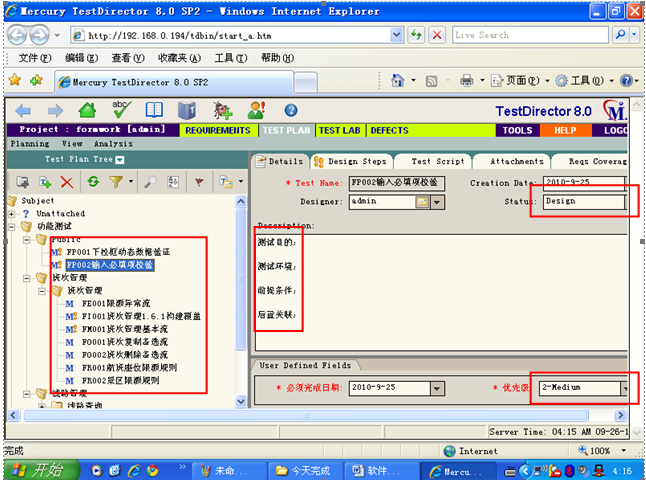Screen dimensions: 646x480
Task: Click the User Defined Fields tab
Action: tap(305, 365)
